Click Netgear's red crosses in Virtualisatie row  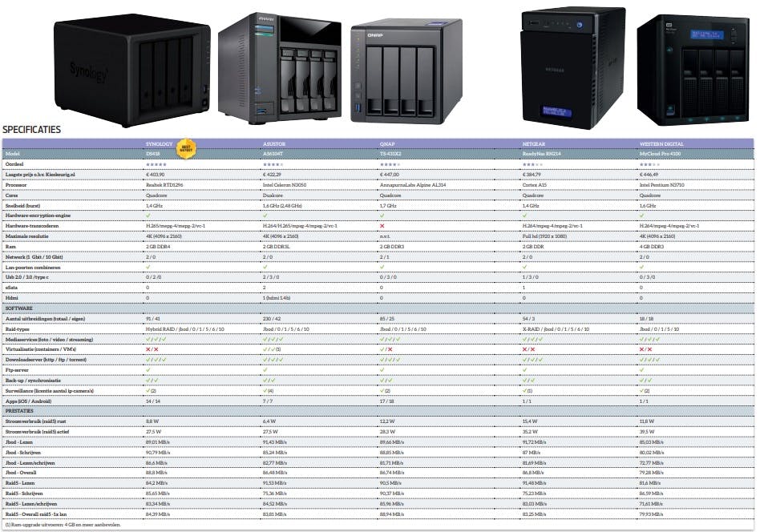529,349
